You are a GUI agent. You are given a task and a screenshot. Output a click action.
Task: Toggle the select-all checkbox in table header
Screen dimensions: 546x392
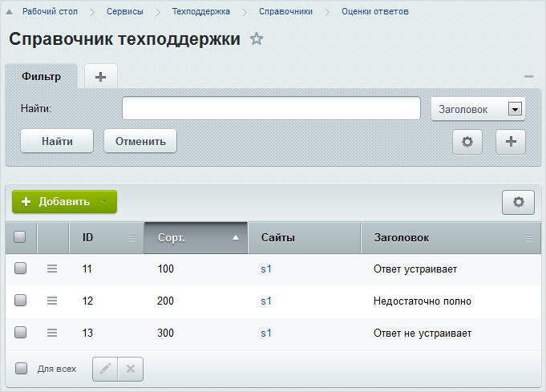tap(20, 237)
